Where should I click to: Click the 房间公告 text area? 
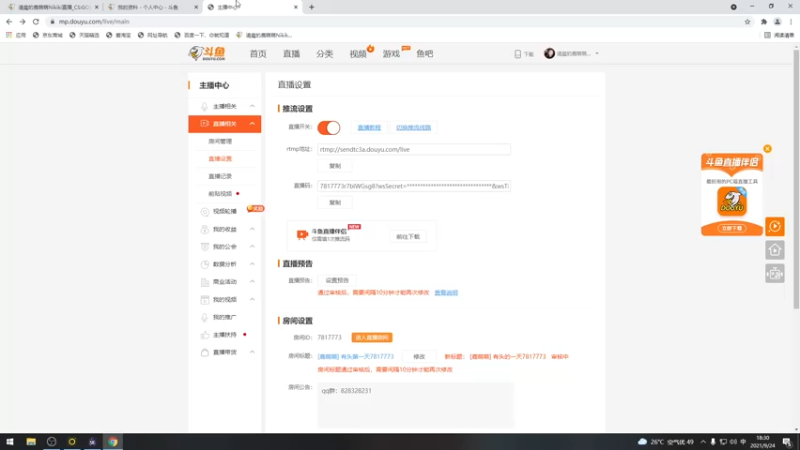coord(415,406)
